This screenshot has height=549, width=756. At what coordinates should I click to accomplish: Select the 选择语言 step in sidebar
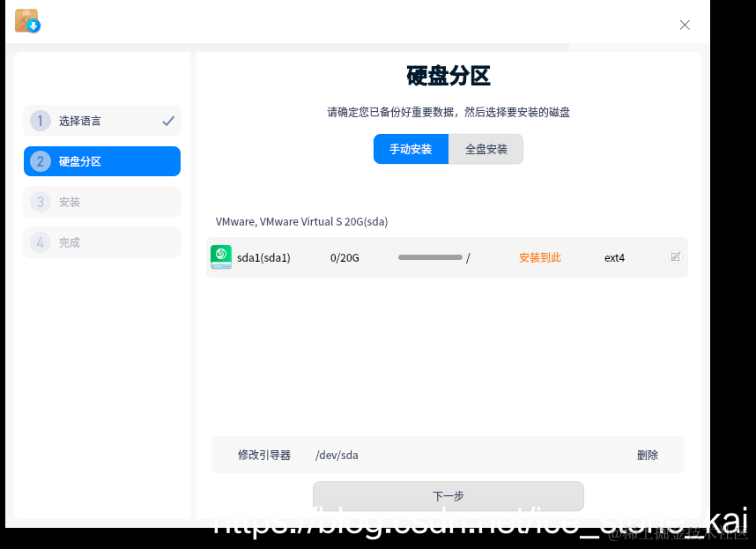101,121
